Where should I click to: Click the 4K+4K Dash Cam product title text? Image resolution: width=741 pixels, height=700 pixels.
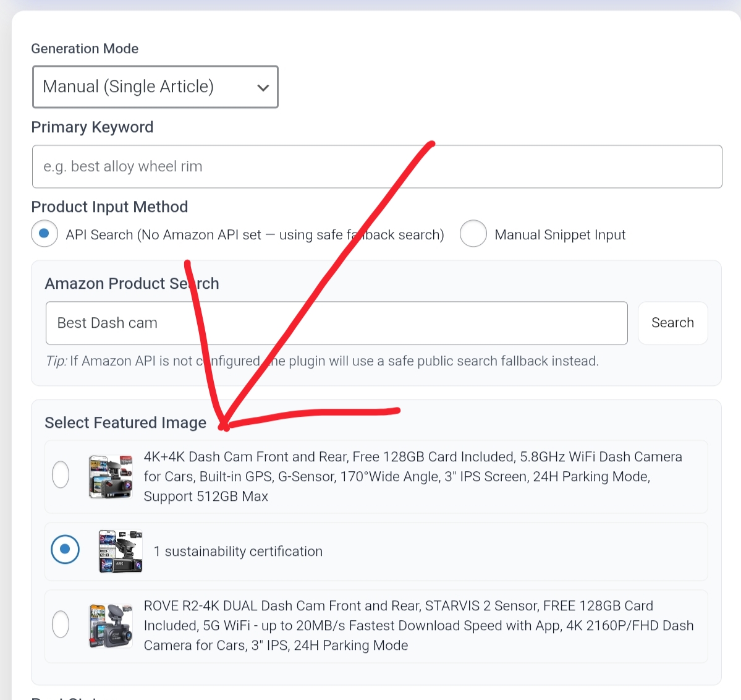tap(412, 476)
